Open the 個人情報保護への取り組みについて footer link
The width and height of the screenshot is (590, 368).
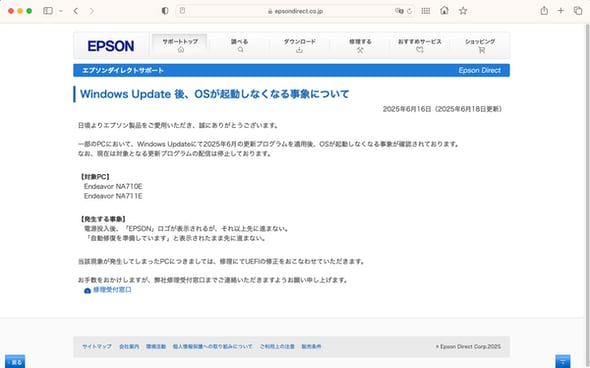pyautogui.click(x=213, y=347)
